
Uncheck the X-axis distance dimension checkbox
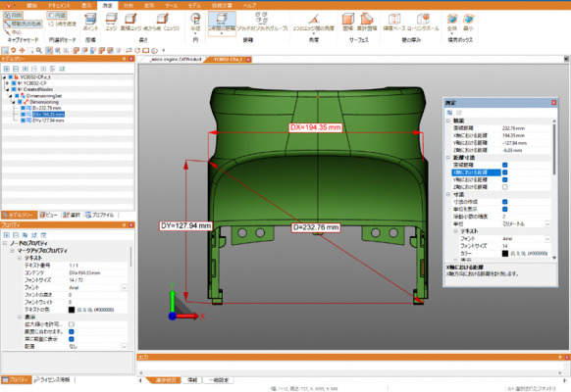tap(504, 172)
